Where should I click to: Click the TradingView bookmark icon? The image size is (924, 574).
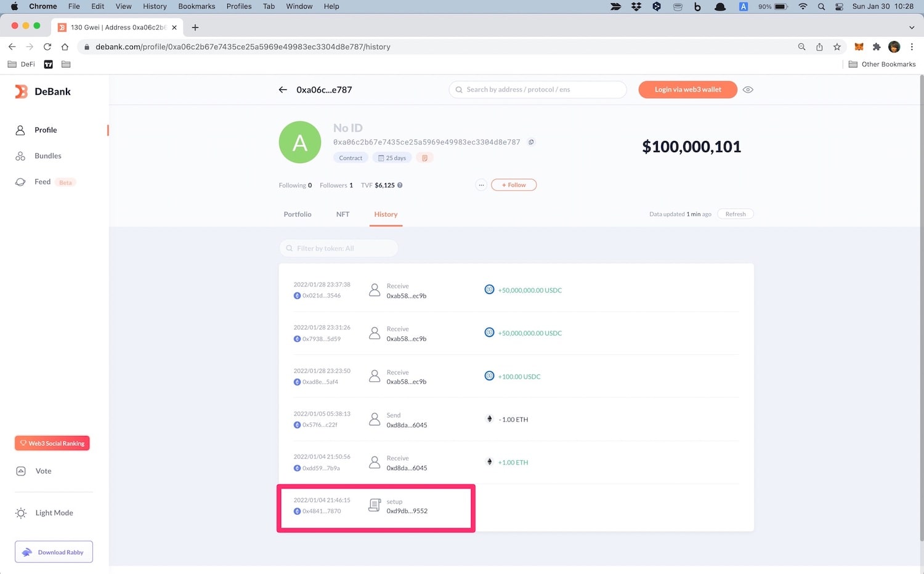click(x=48, y=64)
